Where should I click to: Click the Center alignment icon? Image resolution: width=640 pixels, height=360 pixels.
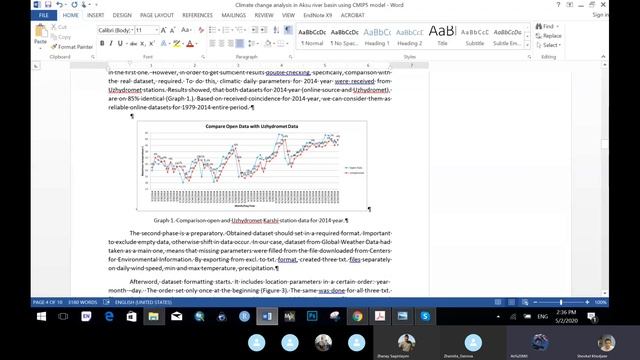(x=222, y=43)
